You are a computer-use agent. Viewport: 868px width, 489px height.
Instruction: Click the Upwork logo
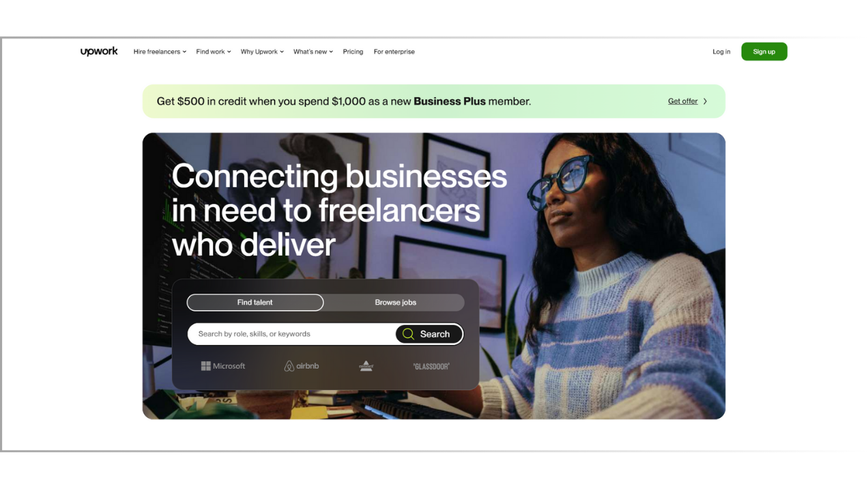99,52
